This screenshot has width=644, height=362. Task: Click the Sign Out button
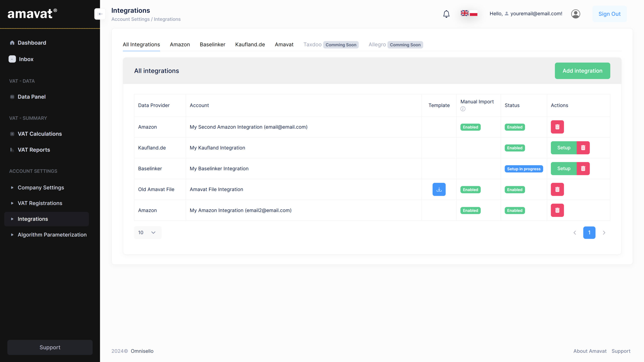pos(609,14)
